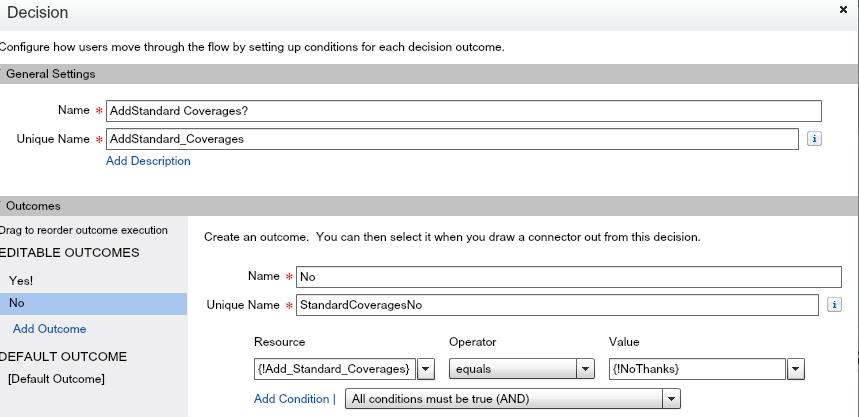This screenshot has height=417, width=859.
Task: Open the Resource dropdown arrow
Action: 425,369
